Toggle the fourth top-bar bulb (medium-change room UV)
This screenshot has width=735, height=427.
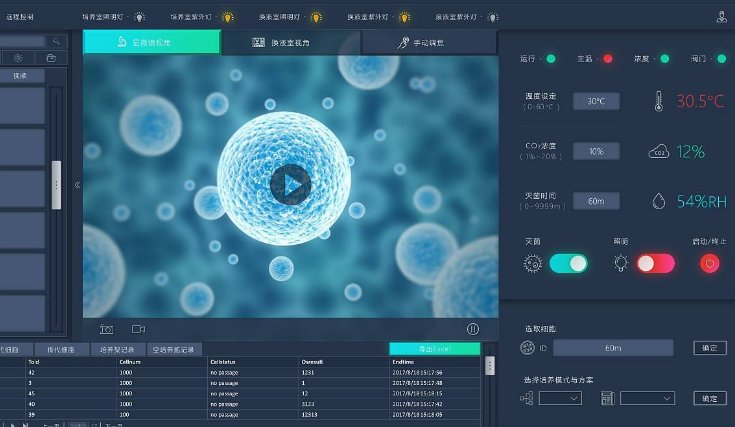click(404, 17)
